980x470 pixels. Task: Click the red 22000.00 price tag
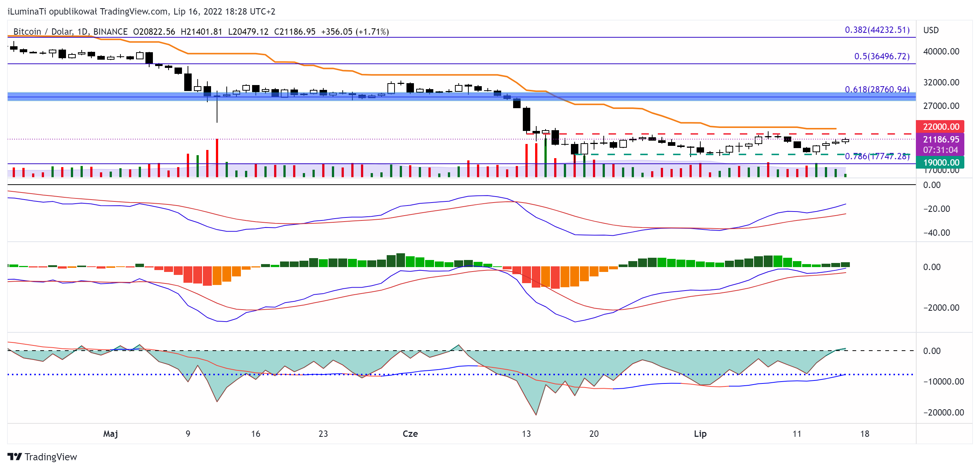point(940,127)
